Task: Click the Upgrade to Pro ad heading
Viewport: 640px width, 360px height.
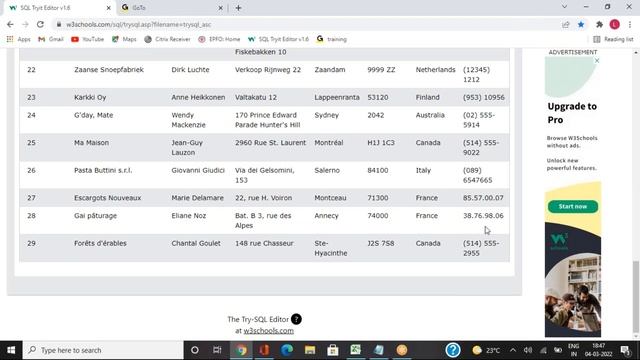Action: tap(572, 113)
